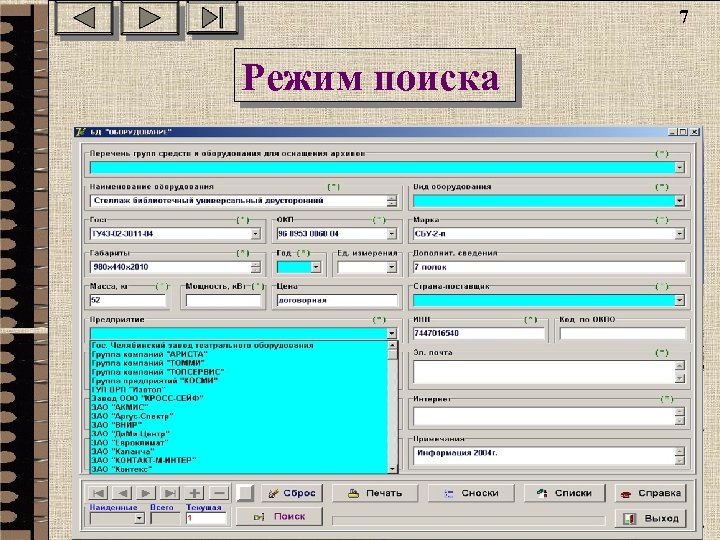Click the Интернет field
The height and width of the screenshot is (540, 720).
click(544, 416)
